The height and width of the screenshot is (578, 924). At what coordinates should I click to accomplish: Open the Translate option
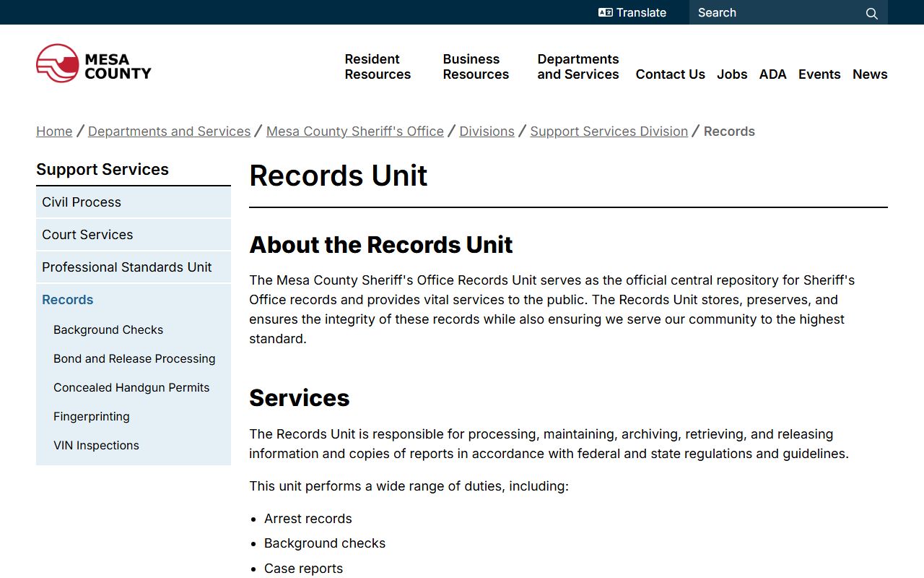(x=632, y=12)
